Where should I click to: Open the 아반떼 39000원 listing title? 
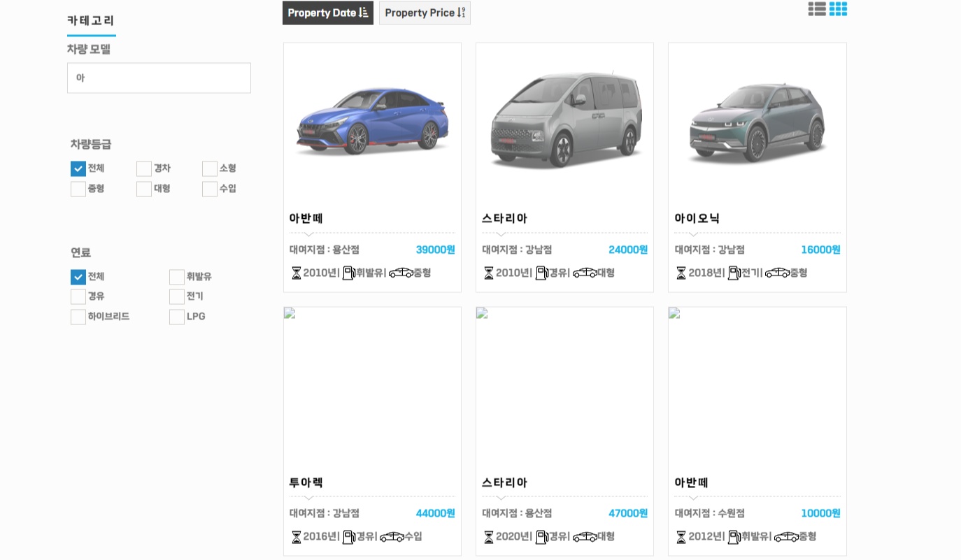306,218
